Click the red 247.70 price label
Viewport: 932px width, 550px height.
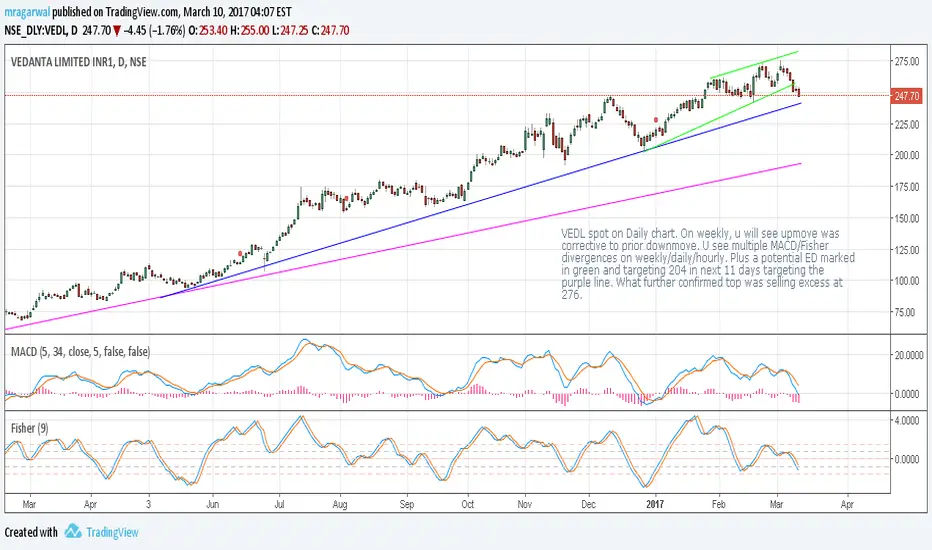[906, 96]
